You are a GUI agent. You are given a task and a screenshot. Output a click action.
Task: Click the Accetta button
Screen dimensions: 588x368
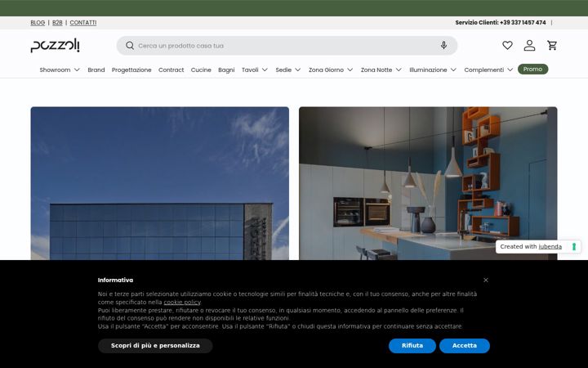point(464,345)
